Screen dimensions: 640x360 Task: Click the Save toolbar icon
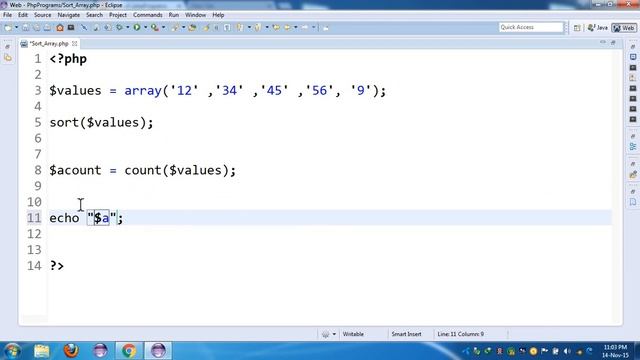(25, 28)
